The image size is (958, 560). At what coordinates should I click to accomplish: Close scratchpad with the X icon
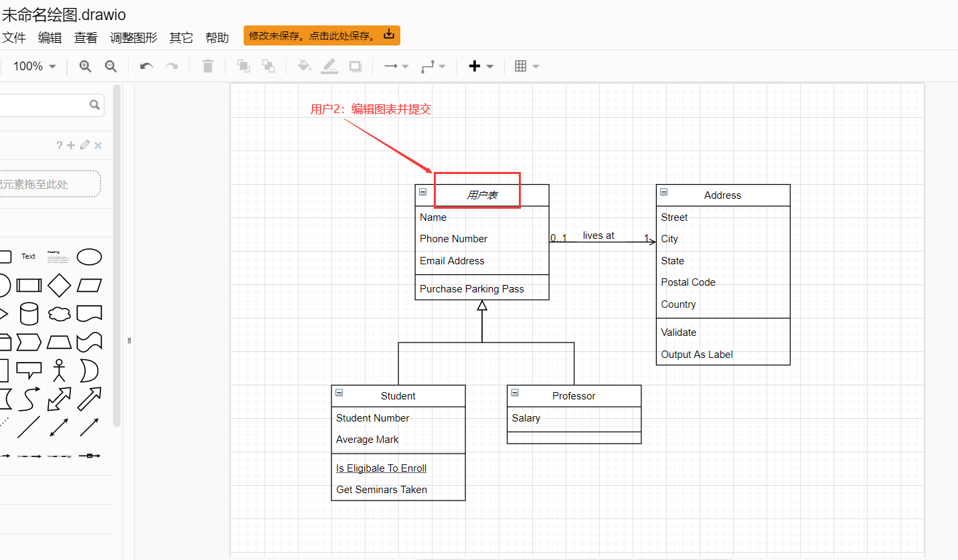click(98, 145)
